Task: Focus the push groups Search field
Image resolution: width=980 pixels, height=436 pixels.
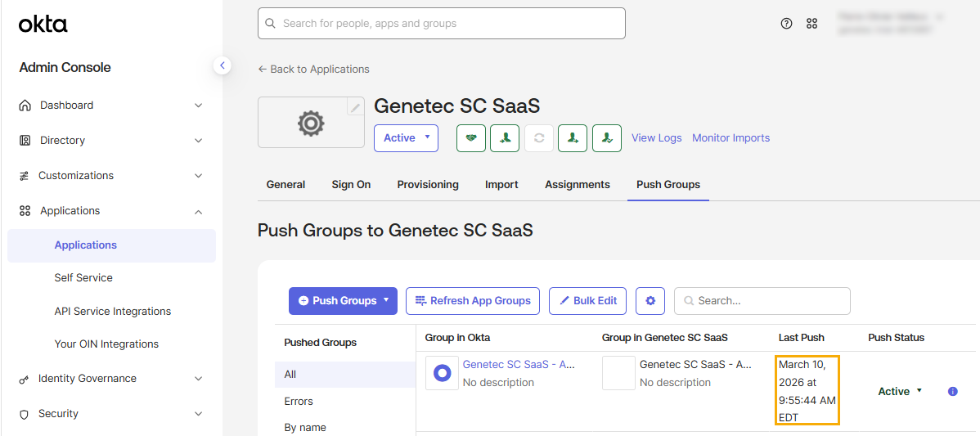Action: pos(762,301)
